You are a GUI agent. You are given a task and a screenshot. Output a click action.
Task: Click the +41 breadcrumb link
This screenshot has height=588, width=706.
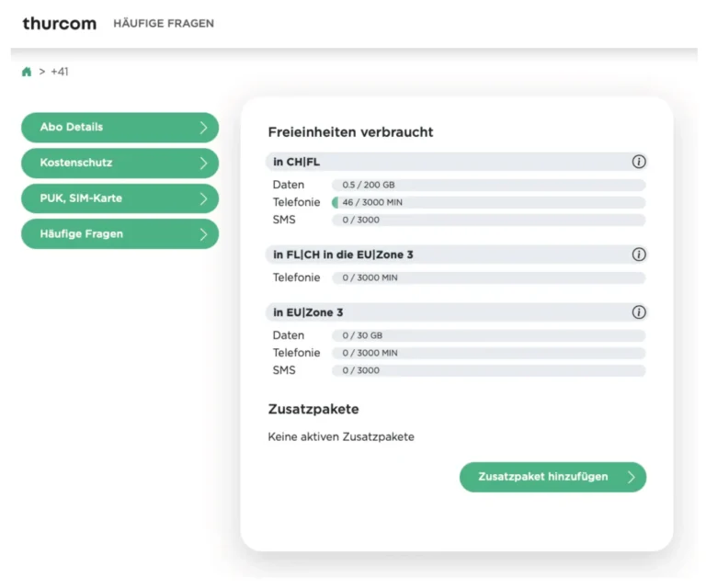(x=60, y=72)
